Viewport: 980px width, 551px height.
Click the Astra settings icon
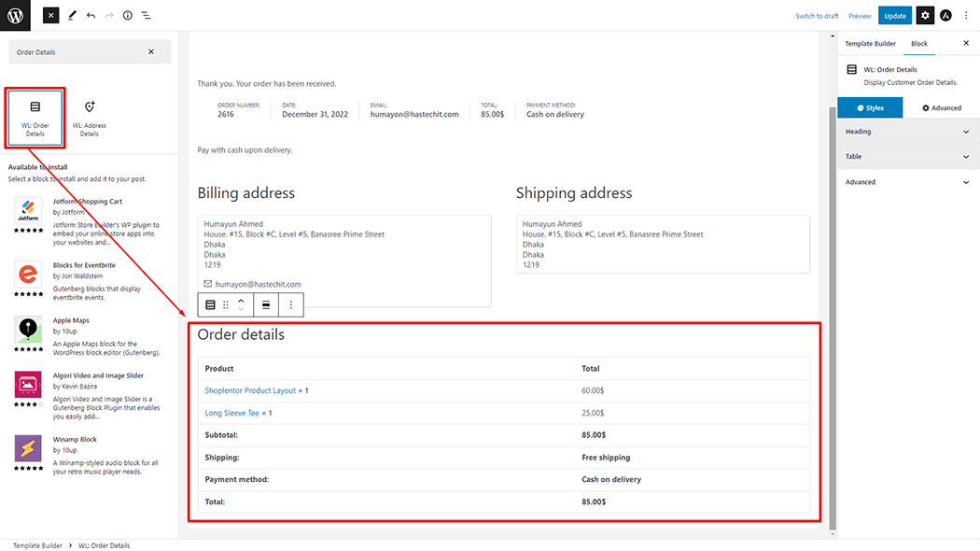(x=945, y=16)
